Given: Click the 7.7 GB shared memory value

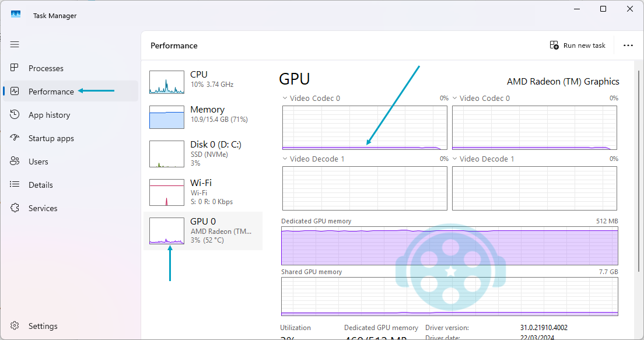Looking at the screenshot, I should tap(608, 272).
